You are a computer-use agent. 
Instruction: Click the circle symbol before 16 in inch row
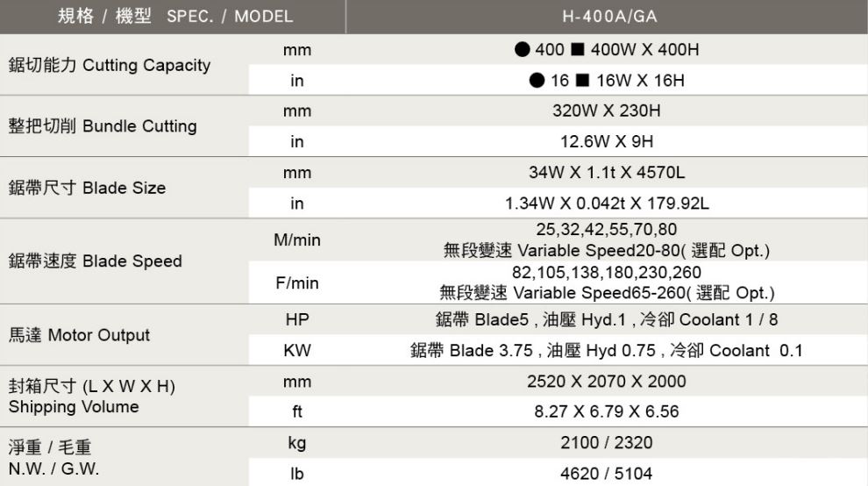[537, 81]
